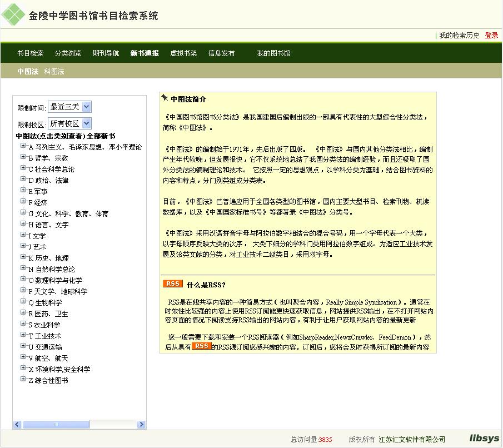This screenshot has height=448, width=503.
Task: Expand the T 工业技术 plus box
Action: click(x=23, y=335)
